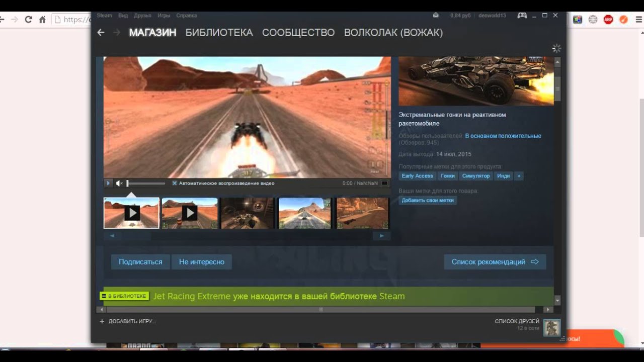
Task: Open reviews link В основном положительные
Action: click(x=503, y=136)
